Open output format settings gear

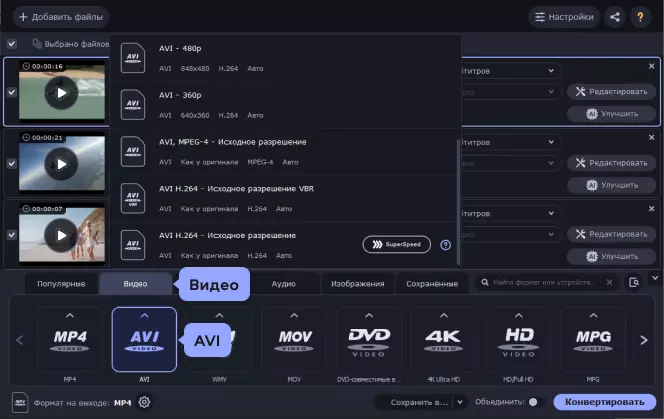(x=144, y=402)
